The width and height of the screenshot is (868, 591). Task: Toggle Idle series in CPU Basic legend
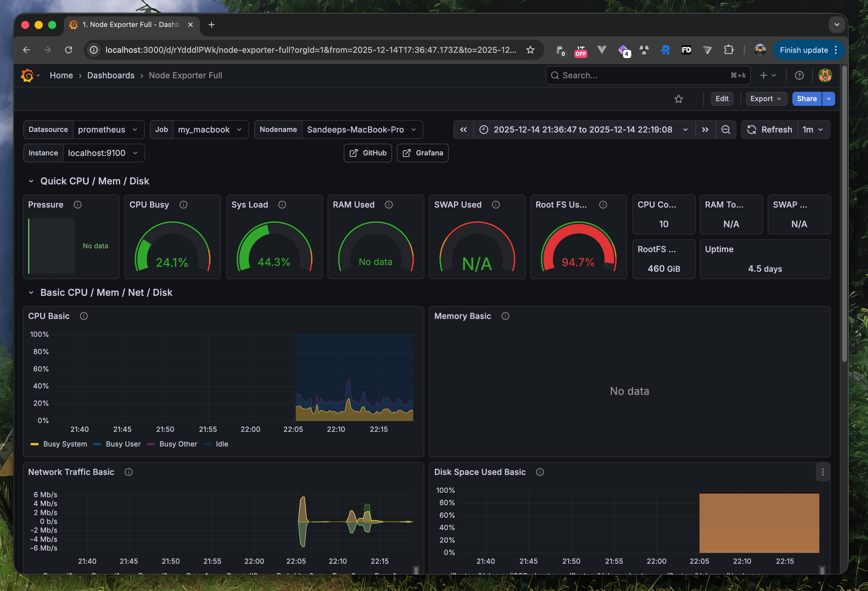click(x=222, y=444)
